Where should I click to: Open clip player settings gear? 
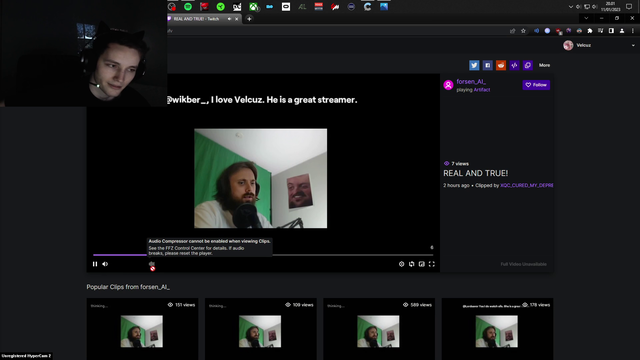tap(401, 264)
